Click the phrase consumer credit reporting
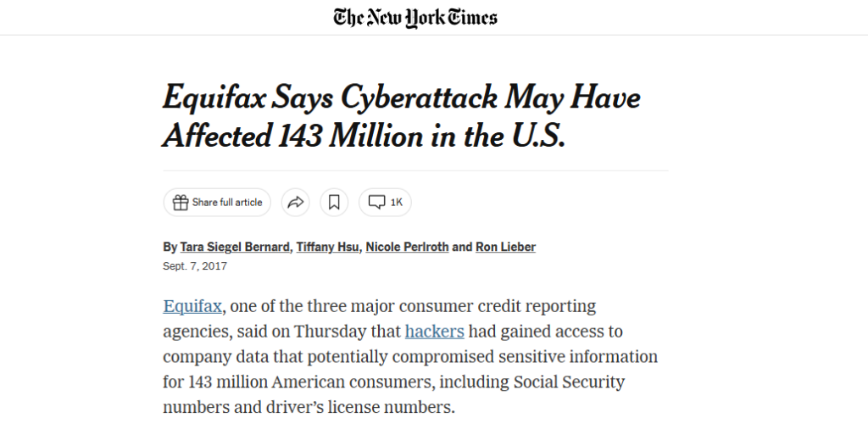Viewport: 868px width, 424px height. (x=497, y=306)
